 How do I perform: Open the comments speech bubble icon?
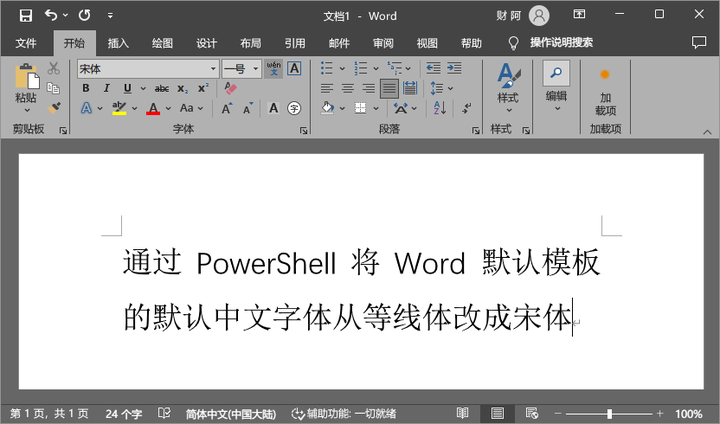point(699,42)
